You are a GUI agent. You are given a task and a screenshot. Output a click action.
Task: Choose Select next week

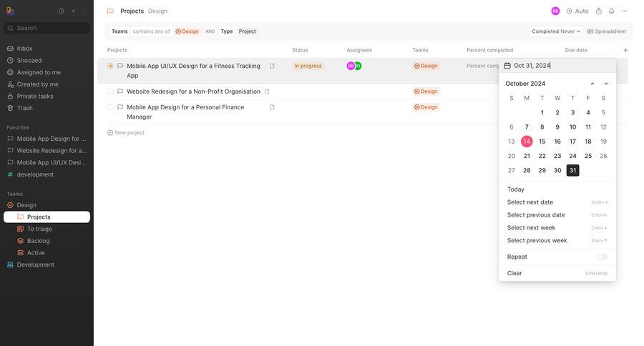pyautogui.click(x=557, y=227)
